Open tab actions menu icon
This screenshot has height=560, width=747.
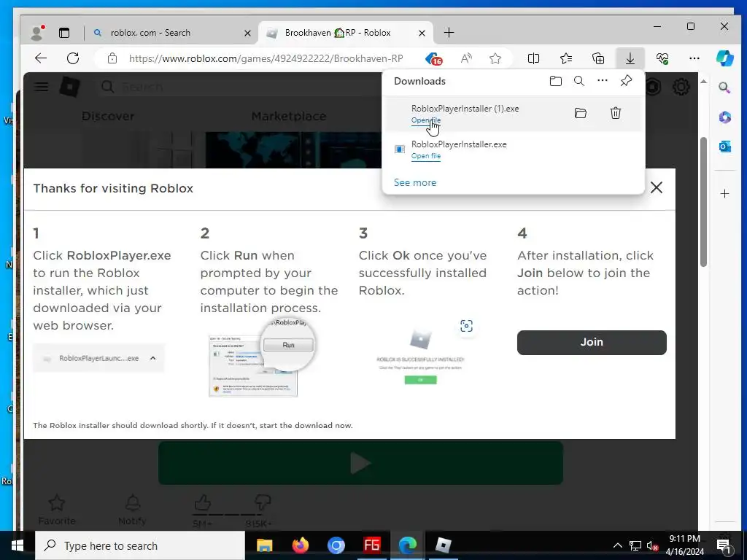(64, 33)
